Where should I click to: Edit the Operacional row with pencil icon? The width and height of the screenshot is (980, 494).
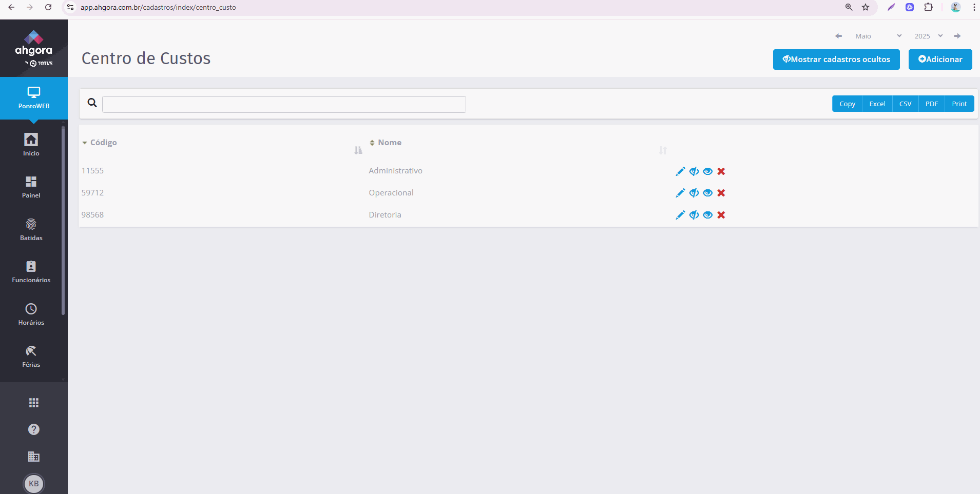[680, 193]
